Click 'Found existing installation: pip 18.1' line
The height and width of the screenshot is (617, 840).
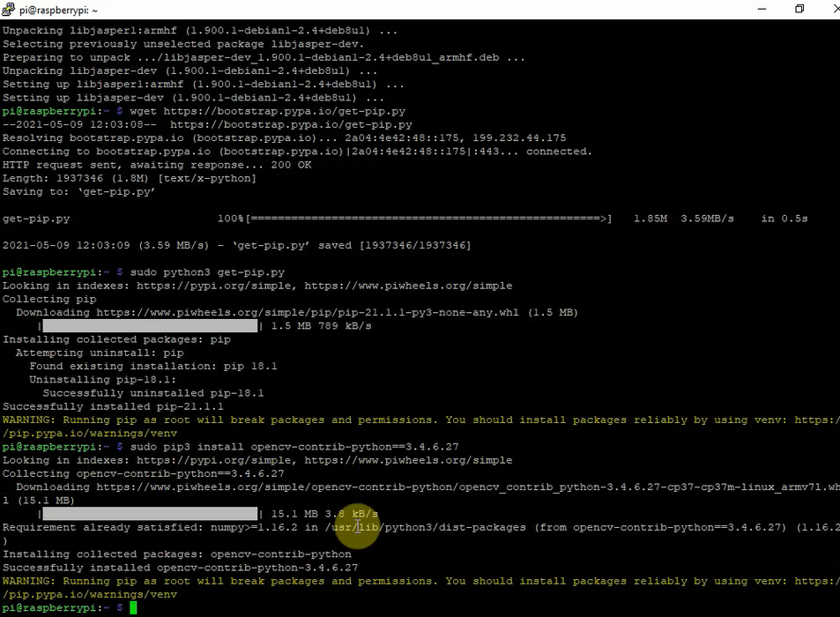pyautogui.click(x=153, y=367)
